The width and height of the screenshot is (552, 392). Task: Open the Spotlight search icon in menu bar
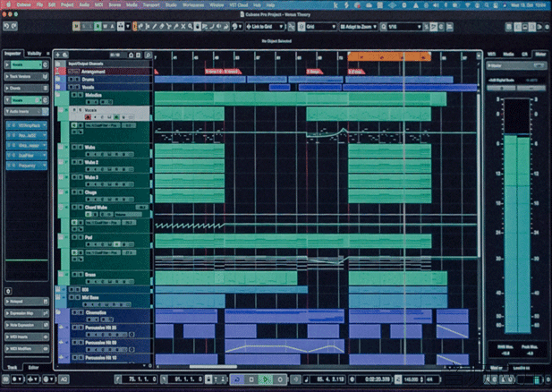[x=486, y=5]
